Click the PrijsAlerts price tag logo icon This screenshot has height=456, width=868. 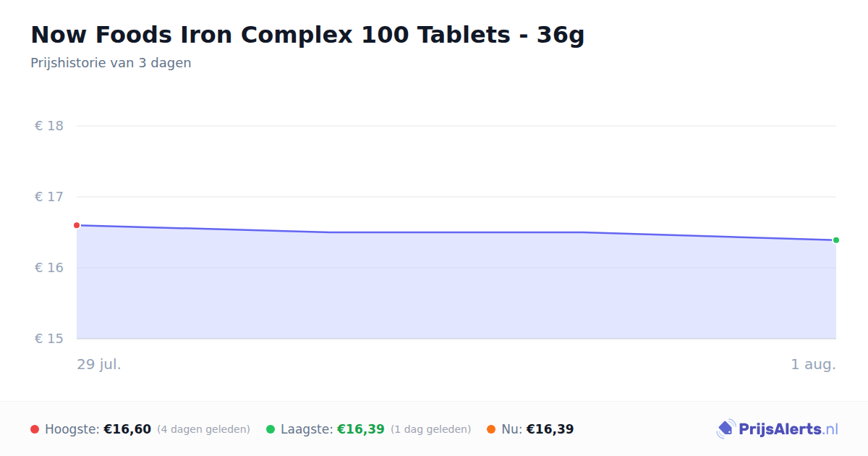point(726,429)
